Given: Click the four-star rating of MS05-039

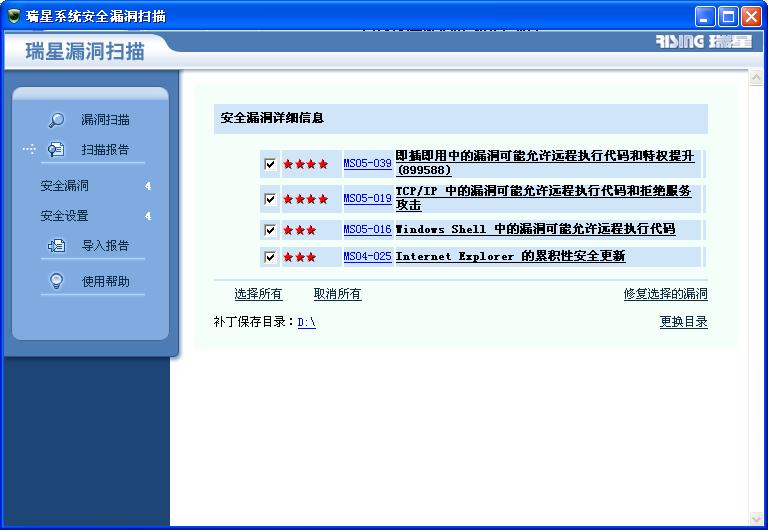Looking at the screenshot, I should [306, 164].
